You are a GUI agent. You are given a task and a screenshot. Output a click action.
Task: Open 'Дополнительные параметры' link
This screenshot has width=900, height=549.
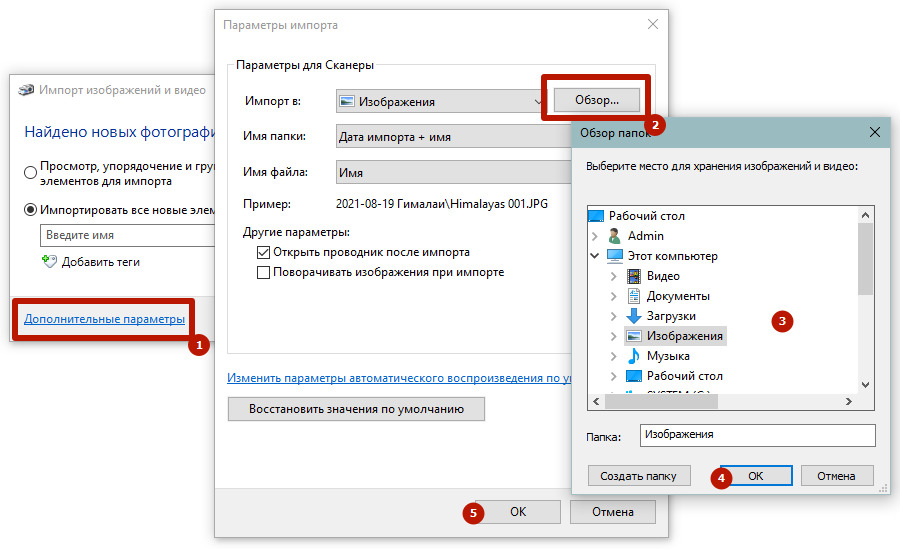tap(104, 319)
